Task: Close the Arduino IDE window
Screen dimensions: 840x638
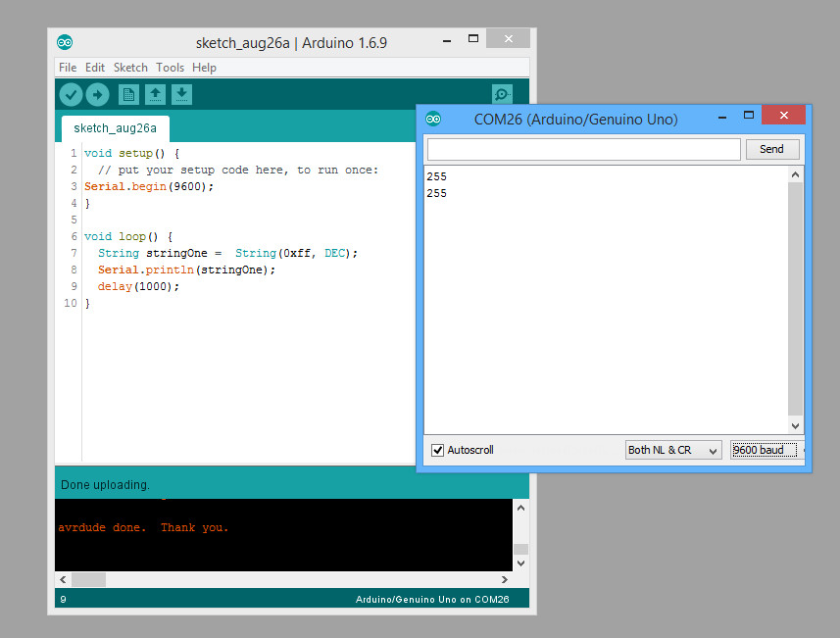Action: (x=509, y=38)
